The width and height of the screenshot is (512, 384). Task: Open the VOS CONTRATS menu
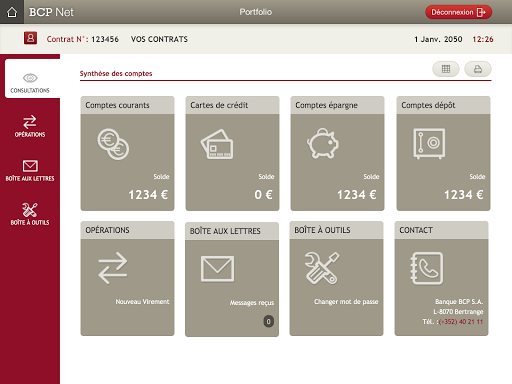159,39
